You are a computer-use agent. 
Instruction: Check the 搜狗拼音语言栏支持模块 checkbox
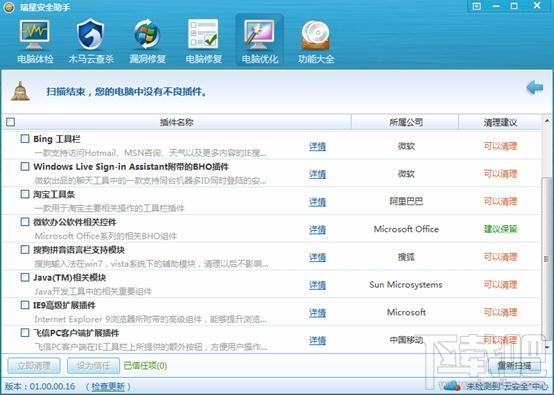click(25, 249)
